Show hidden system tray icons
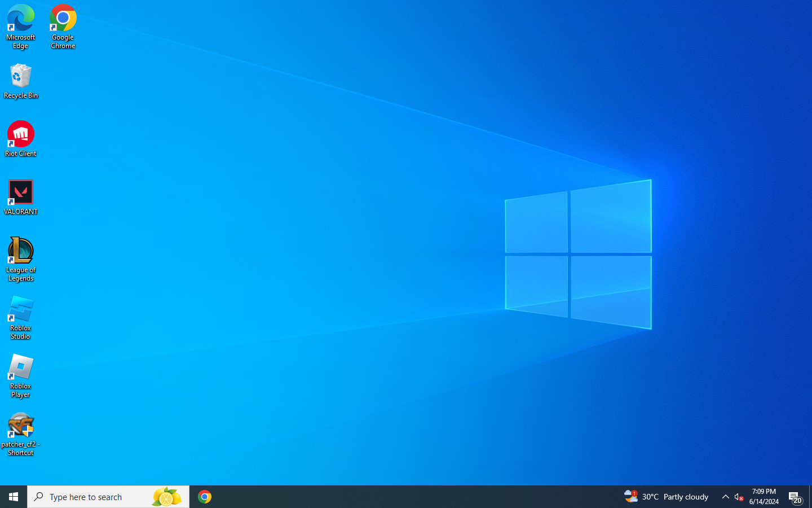 tap(725, 497)
